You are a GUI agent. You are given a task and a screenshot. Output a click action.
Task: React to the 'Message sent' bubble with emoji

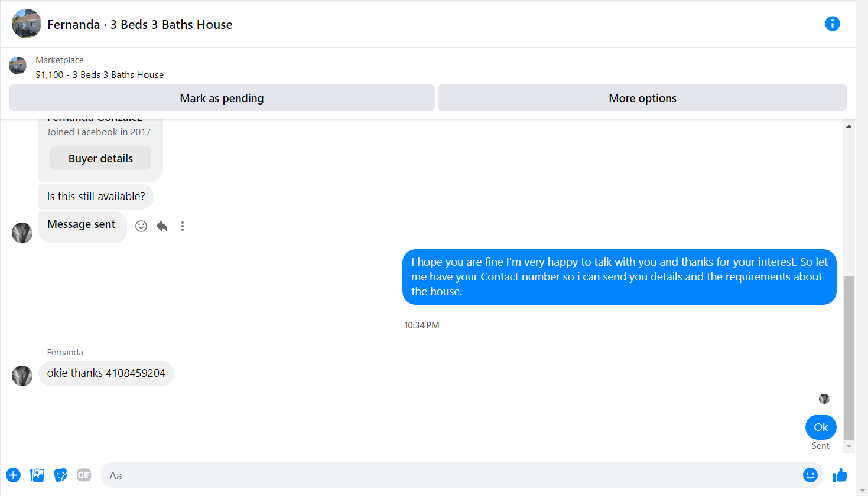(141, 226)
